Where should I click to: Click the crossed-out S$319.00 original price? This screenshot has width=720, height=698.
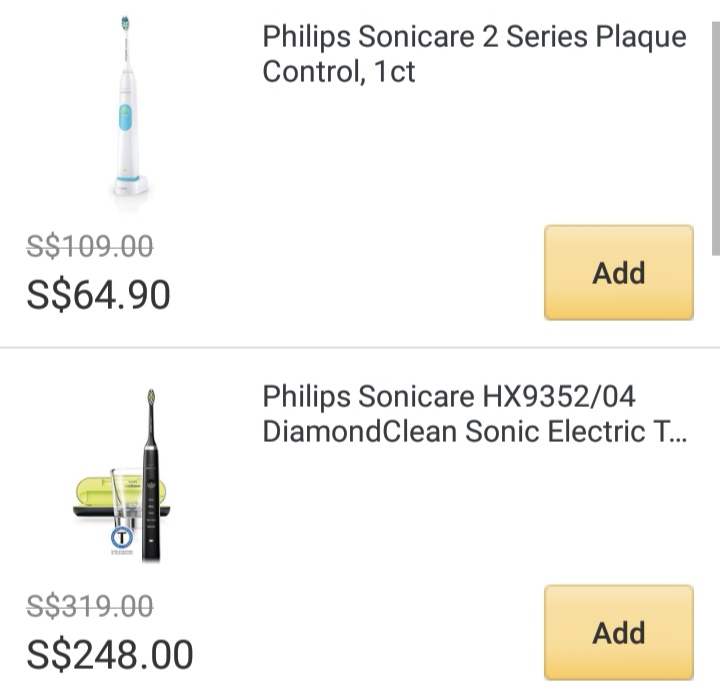click(x=90, y=606)
